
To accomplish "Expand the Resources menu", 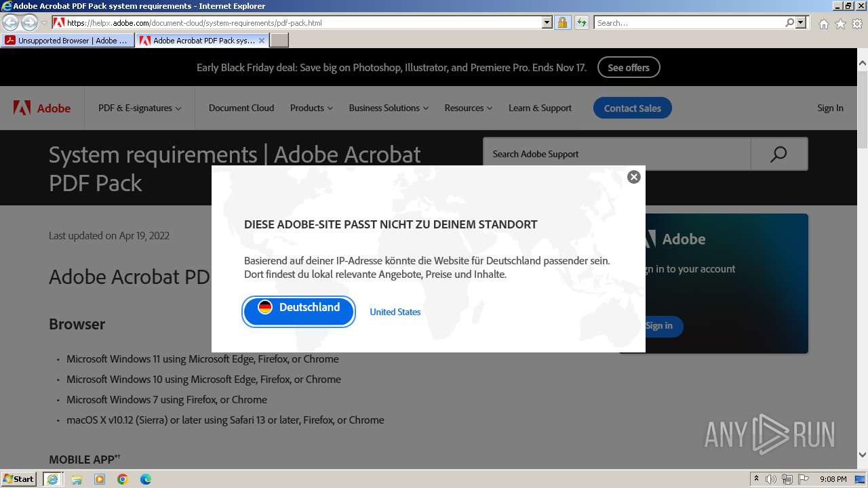I will 468,108.
